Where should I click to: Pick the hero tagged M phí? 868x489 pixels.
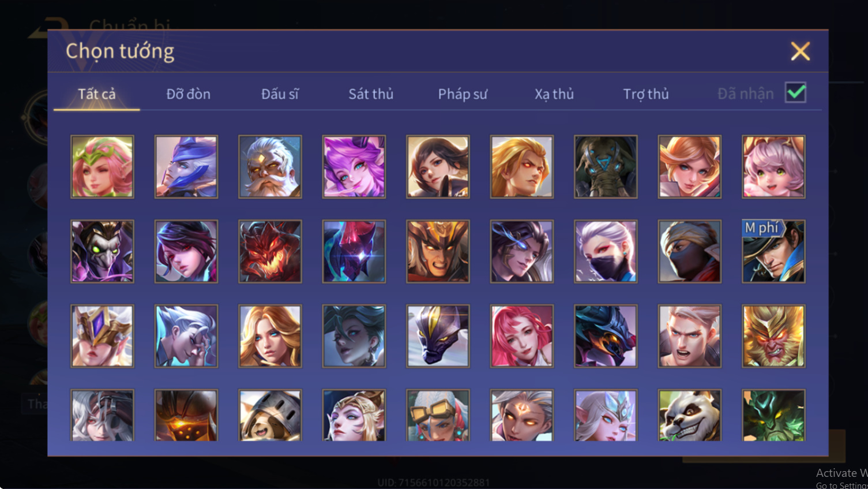(773, 251)
